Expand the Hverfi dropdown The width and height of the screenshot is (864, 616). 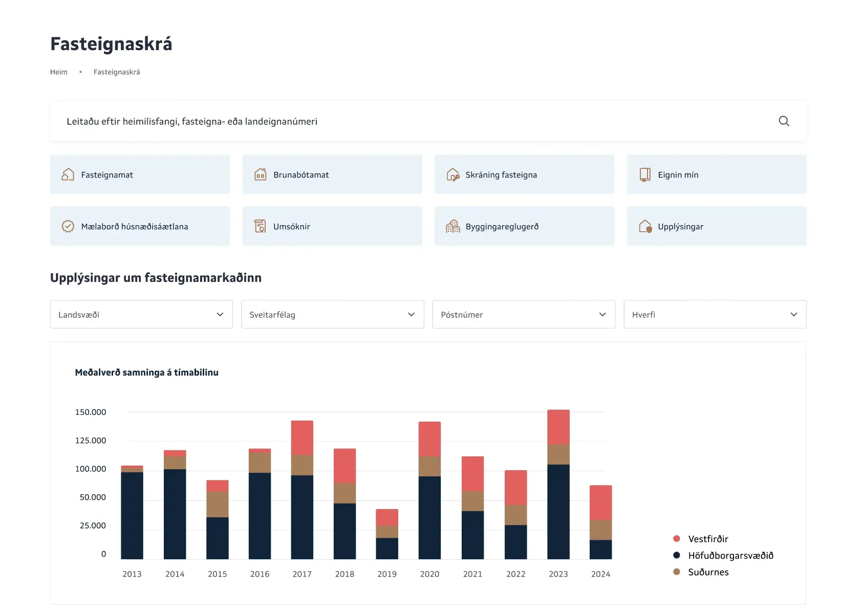(715, 314)
